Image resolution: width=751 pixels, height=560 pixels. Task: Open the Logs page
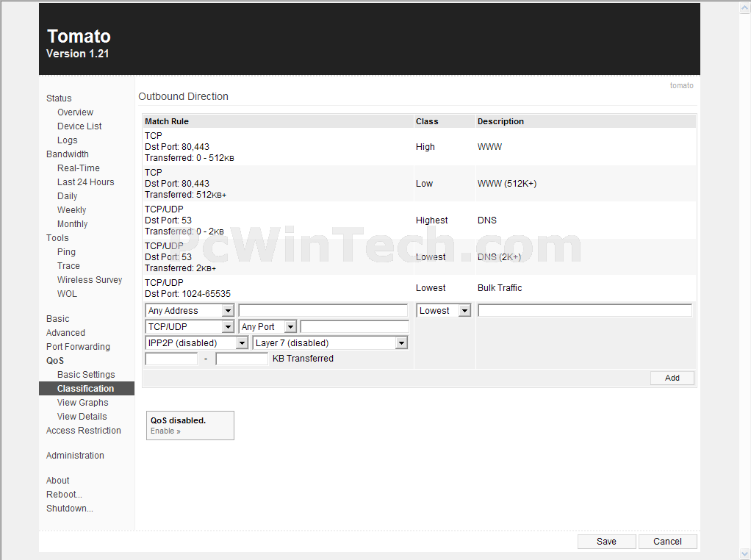coord(67,140)
